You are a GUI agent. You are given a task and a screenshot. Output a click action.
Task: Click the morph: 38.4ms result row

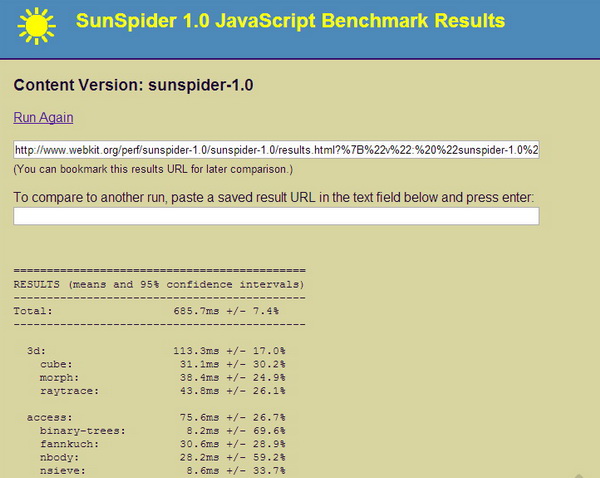pos(163,377)
